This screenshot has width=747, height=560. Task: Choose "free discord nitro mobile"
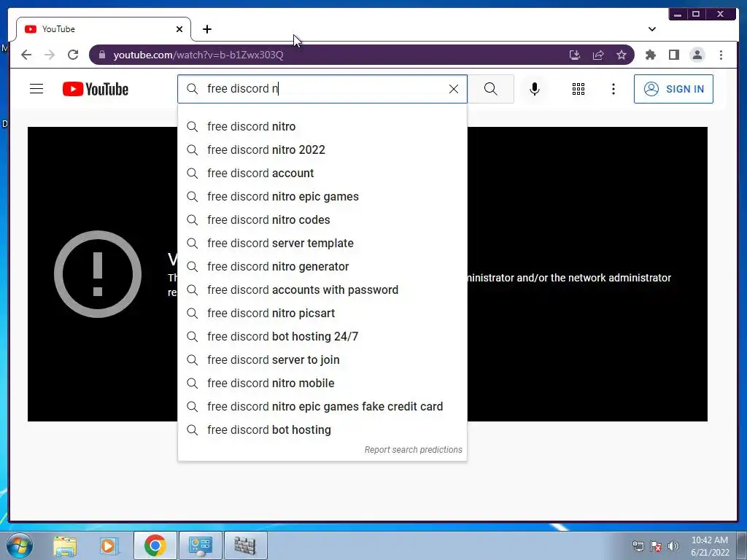tap(322, 384)
